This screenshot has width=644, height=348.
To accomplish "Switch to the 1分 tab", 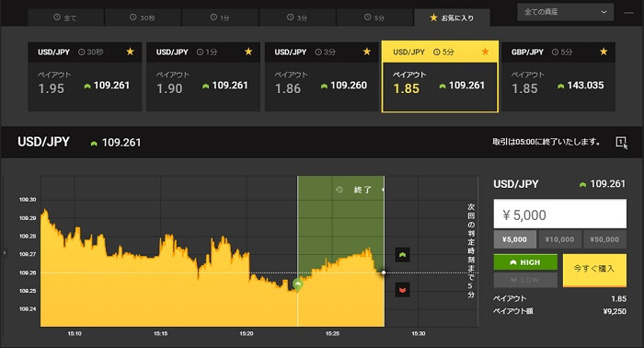I will 220,17.
